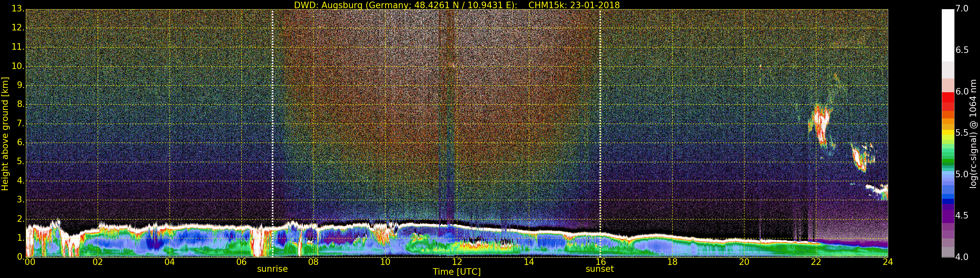Click the "Height above ground [km]" axis label
Screen dimensions: 980x278
point(5,134)
